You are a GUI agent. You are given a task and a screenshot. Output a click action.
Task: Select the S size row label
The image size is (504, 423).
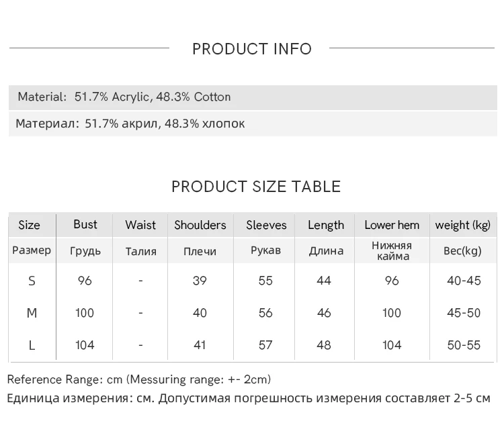[x=32, y=281]
